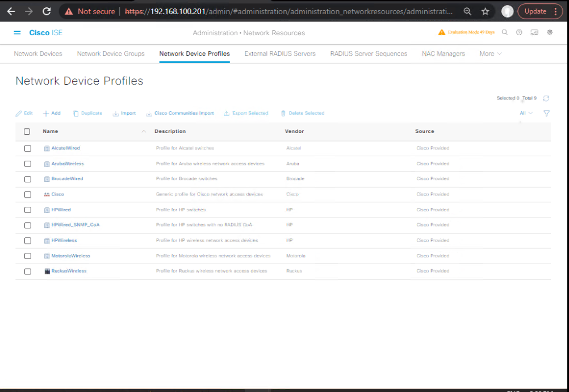Check the HPWired row checkbox
The image size is (569, 392).
(x=28, y=210)
